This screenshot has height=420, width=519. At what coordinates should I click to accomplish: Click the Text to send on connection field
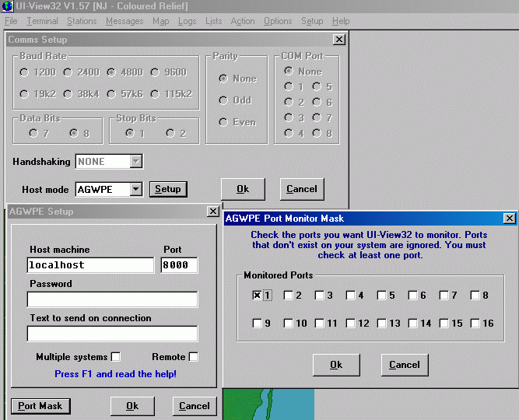[113, 334]
